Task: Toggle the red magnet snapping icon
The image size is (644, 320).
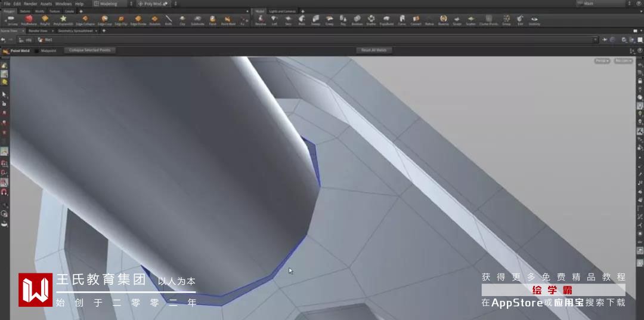Action: coord(5,192)
